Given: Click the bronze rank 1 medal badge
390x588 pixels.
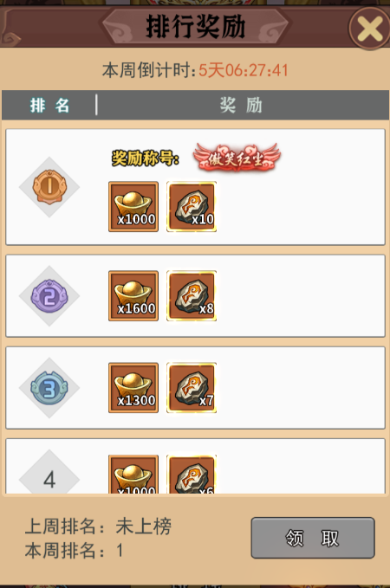Looking at the screenshot, I should pos(49,187).
